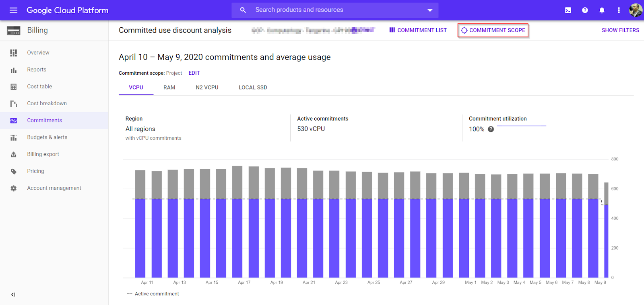Switch to the VCPU tab
Viewport: 644px width, 305px height.
point(136,87)
